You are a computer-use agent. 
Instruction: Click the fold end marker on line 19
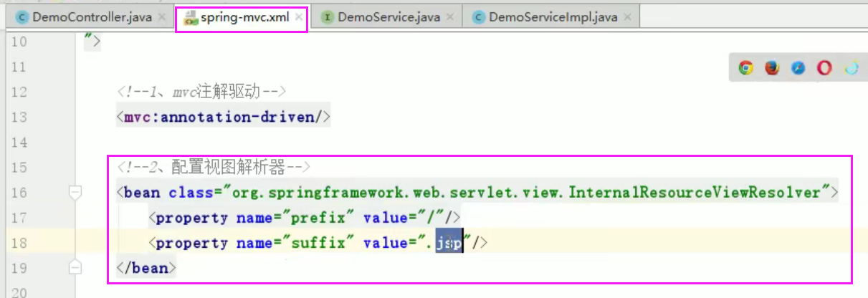[x=75, y=267]
